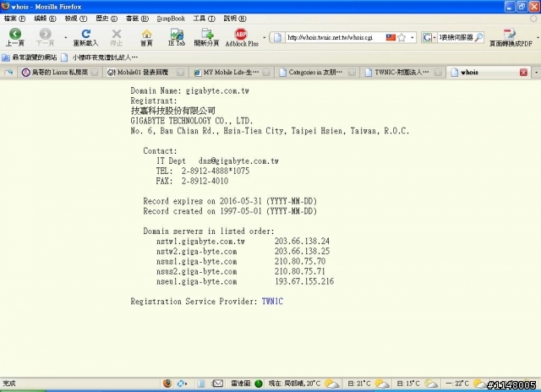Close the MY Mobile Life tab
The height and width of the screenshot is (392, 541).
pos(266,73)
